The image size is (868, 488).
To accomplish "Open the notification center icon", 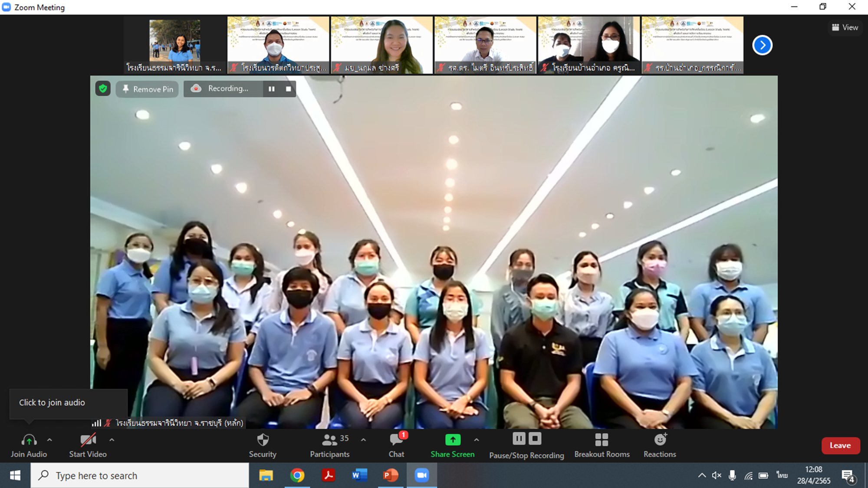I will tap(848, 476).
